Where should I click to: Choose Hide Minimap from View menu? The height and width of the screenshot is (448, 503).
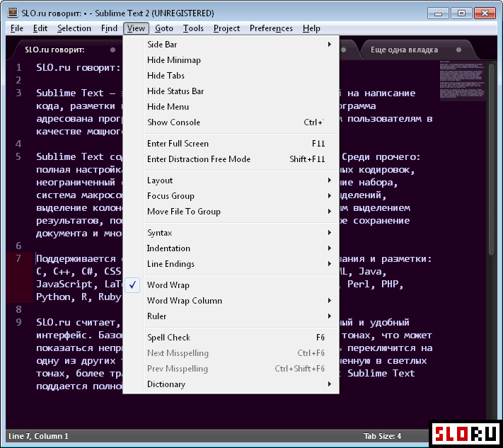(231, 60)
